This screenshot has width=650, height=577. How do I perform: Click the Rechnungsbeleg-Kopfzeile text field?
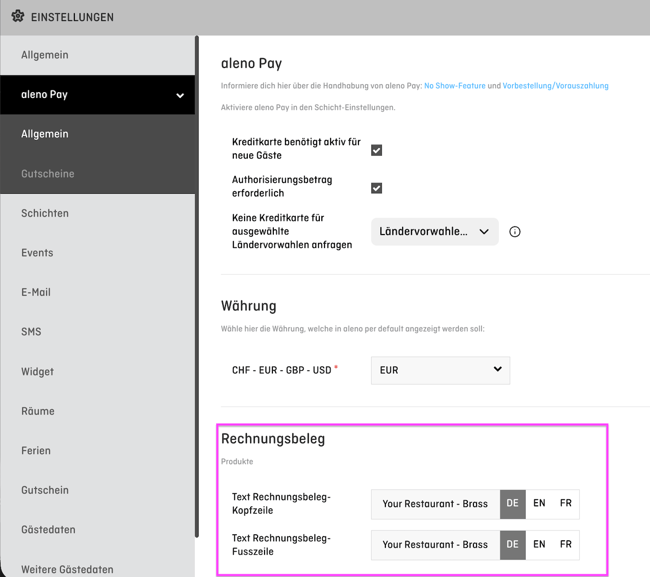click(x=435, y=504)
